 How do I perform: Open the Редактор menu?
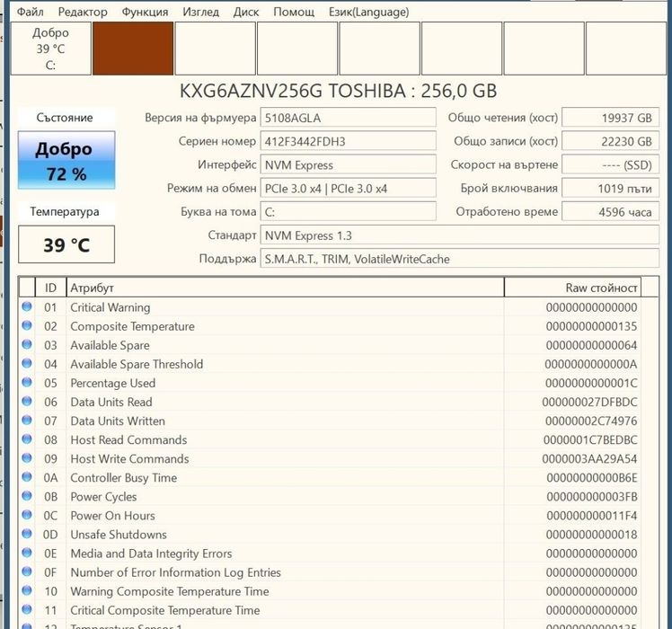tap(83, 12)
